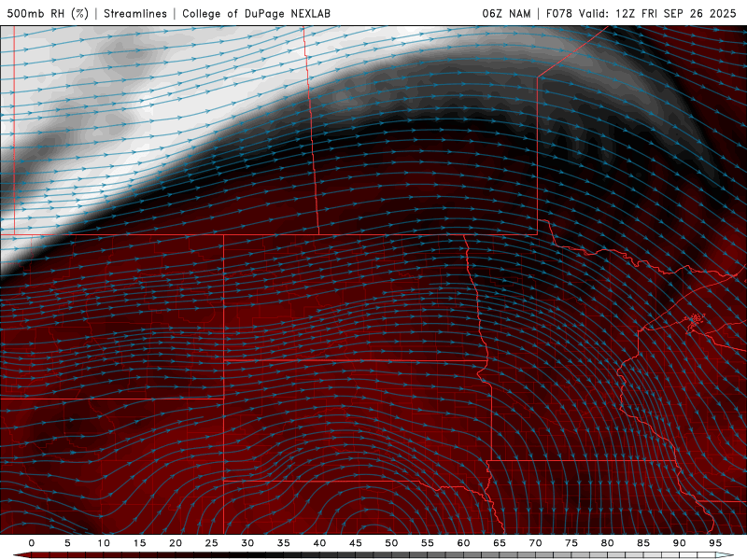This screenshot has height=560, width=747.
Task: Click the "50" label on the color scale
Action: click(391, 543)
